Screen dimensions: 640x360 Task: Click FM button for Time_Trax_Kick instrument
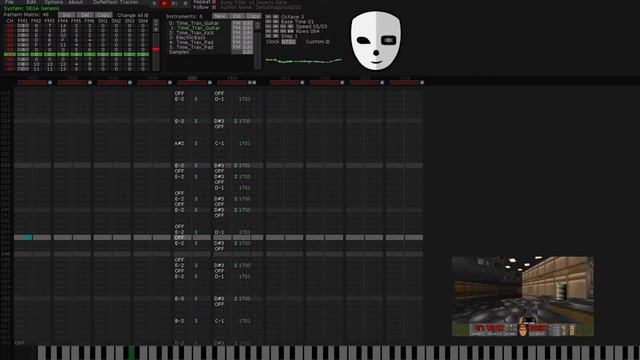click(x=237, y=33)
